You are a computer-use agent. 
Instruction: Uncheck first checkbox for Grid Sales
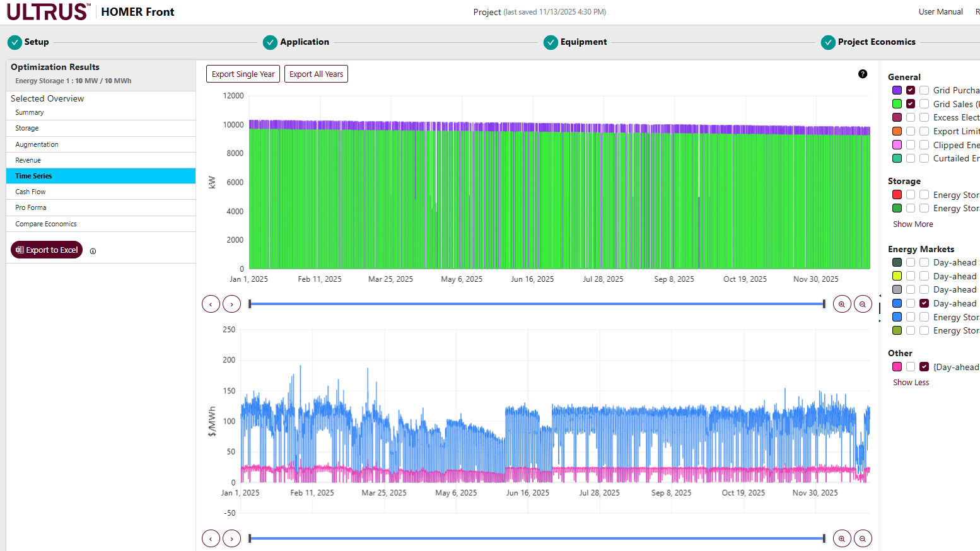(x=911, y=104)
